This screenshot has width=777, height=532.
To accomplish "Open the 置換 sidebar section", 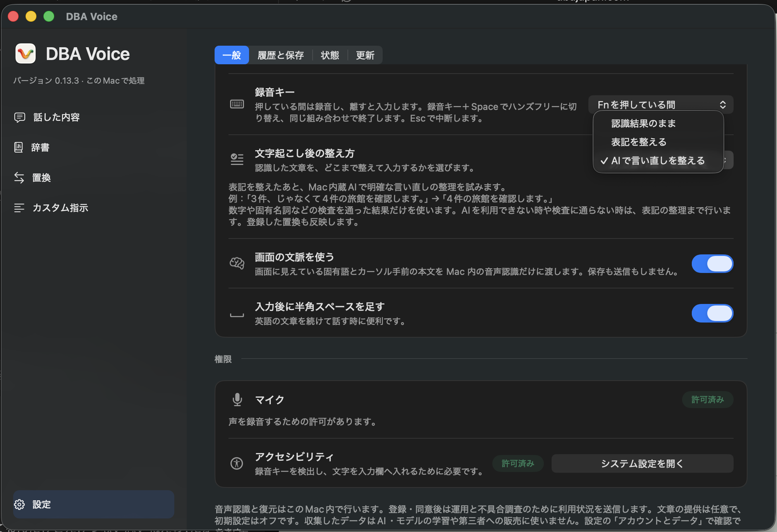I will tap(93, 178).
